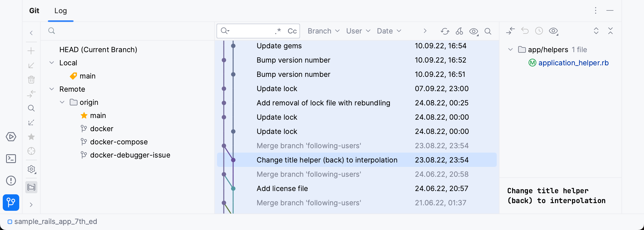
Task: Click the Cherry-pick icon
Action: pos(459,31)
